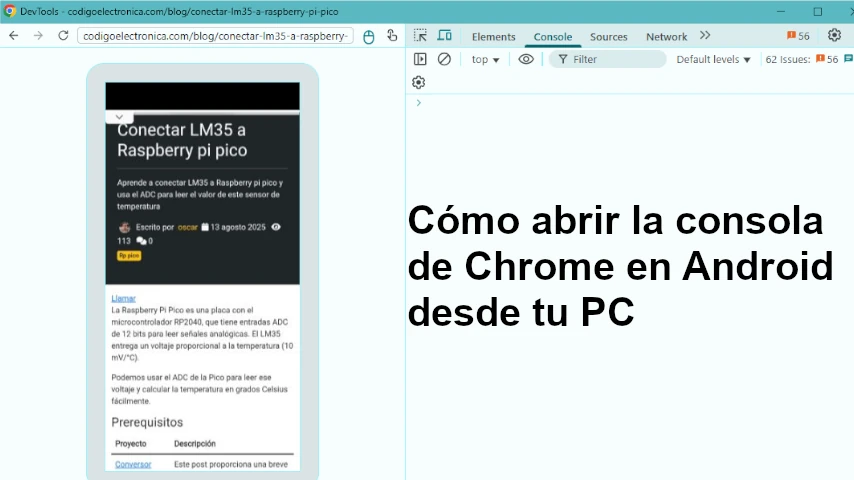Open console settings gear
854x480 pixels.
418,82
